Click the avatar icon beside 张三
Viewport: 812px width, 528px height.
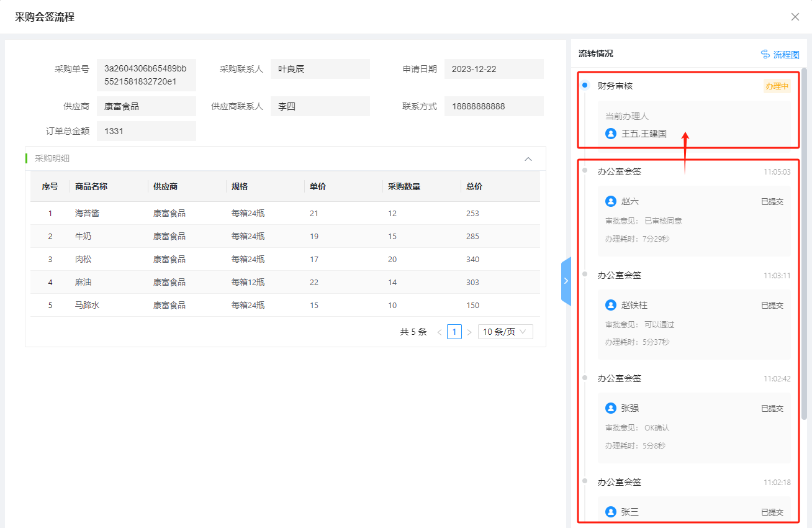click(x=611, y=512)
